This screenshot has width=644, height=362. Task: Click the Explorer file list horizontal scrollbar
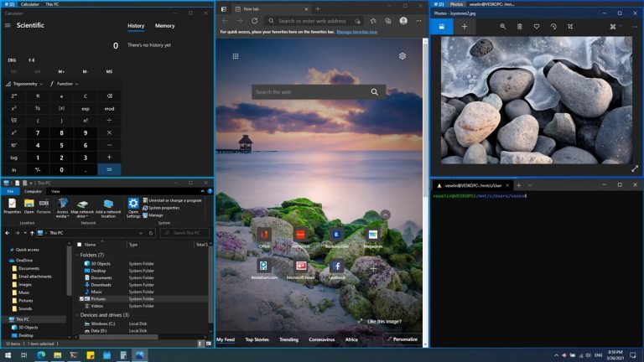pyautogui.click(x=119, y=337)
